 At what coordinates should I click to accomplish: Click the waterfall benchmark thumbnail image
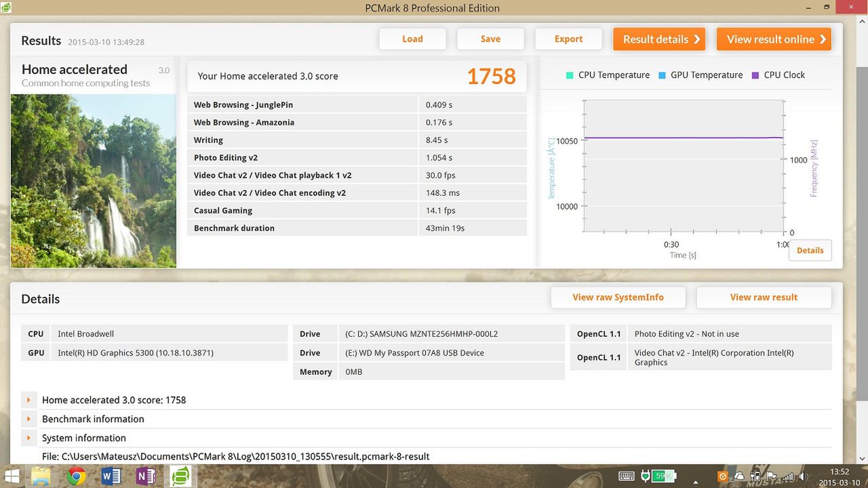[94, 180]
